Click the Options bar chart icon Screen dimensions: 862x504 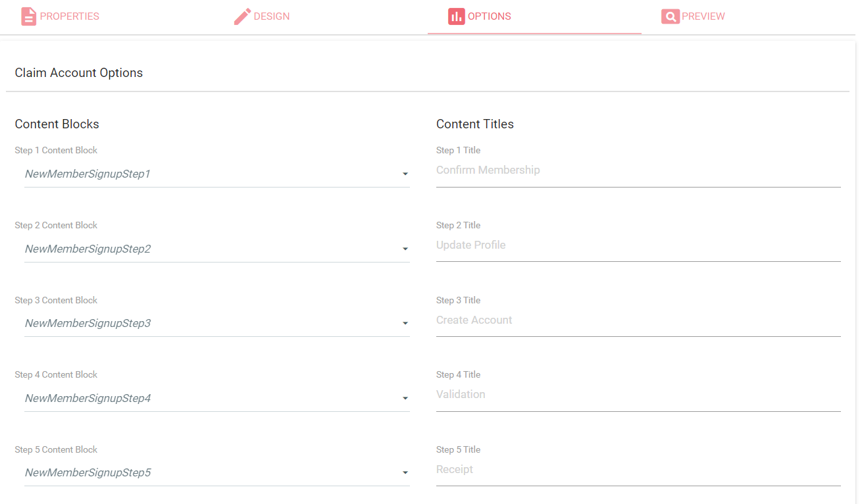pos(456,16)
